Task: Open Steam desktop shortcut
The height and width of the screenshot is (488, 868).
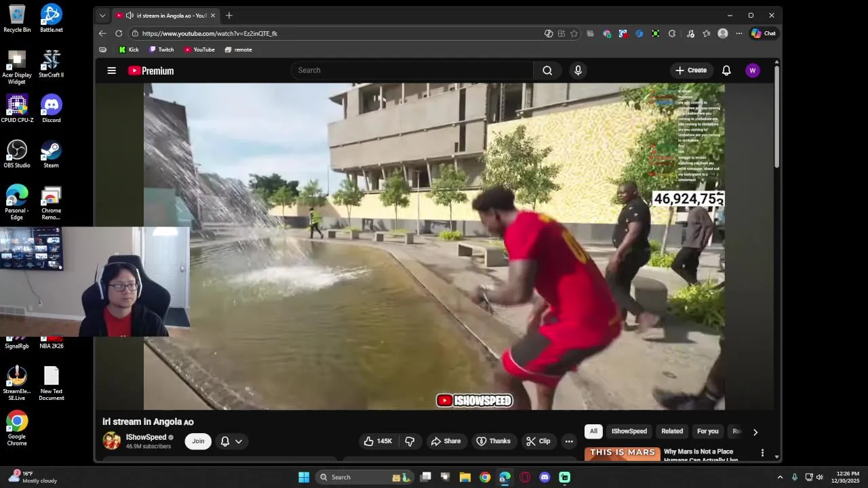Action: [x=52, y=155]
